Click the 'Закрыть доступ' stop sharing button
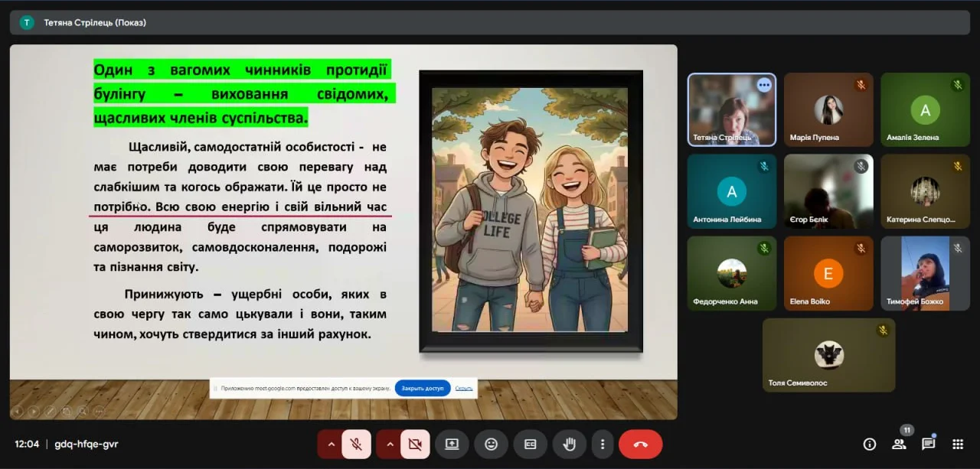Screen dimensions: 980x469 (x=423, y=389)
